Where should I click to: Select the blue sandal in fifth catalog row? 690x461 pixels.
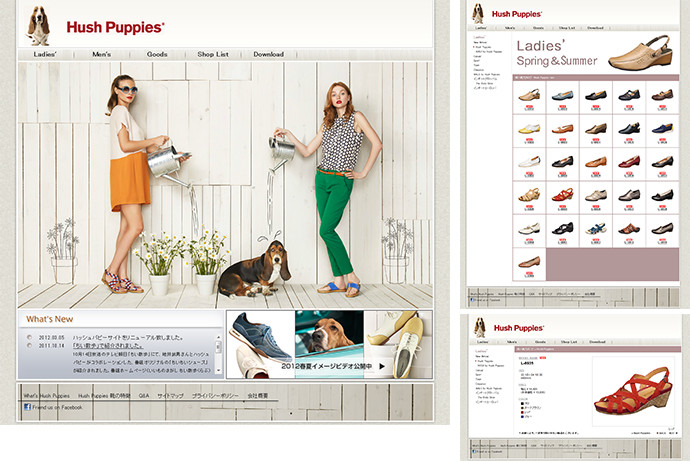595,230
